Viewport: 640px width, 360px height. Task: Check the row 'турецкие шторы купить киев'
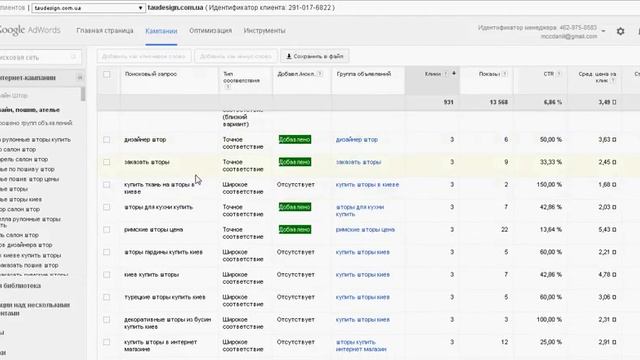tap(107, 297)
